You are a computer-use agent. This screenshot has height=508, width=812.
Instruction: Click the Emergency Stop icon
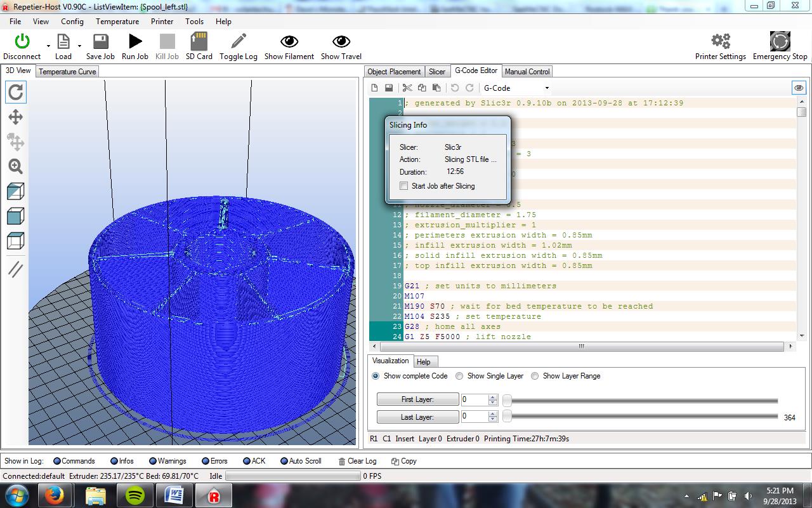click(x=780, y=42)
